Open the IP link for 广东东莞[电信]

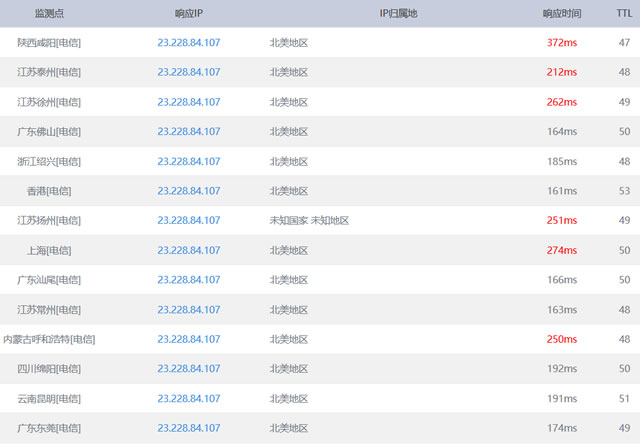(189, 428)
